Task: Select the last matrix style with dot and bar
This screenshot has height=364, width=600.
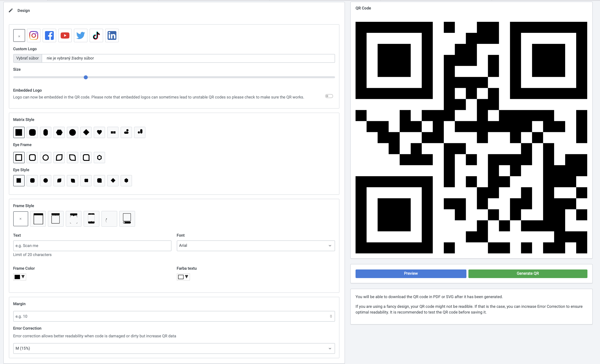Action: pos(140,132)
